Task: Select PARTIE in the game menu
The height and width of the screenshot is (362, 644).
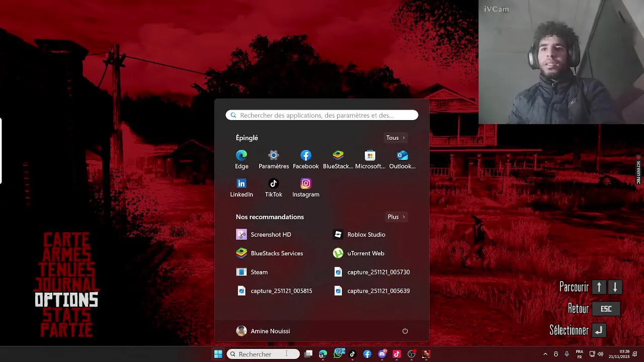Action: tap(66, 330)
